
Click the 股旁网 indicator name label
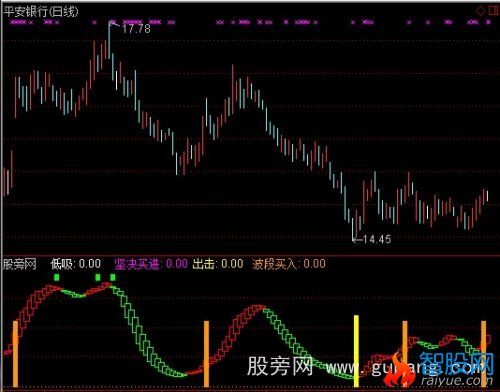[20, 264]
